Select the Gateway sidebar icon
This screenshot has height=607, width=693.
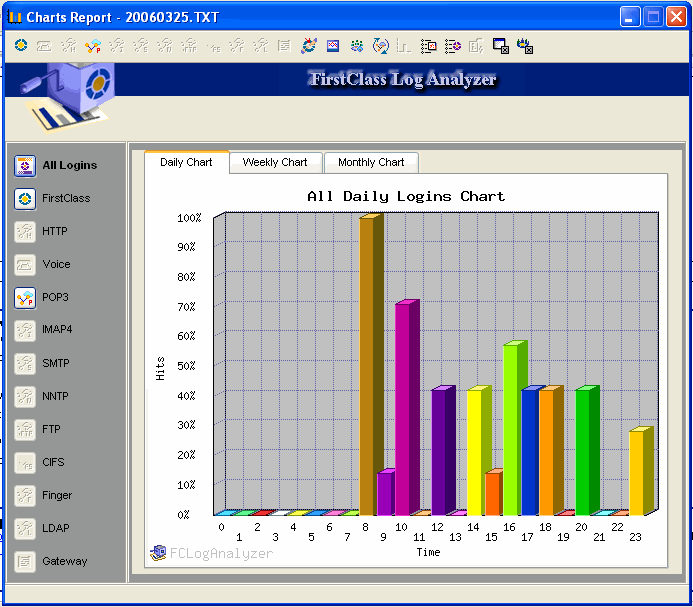click(25, 561)
